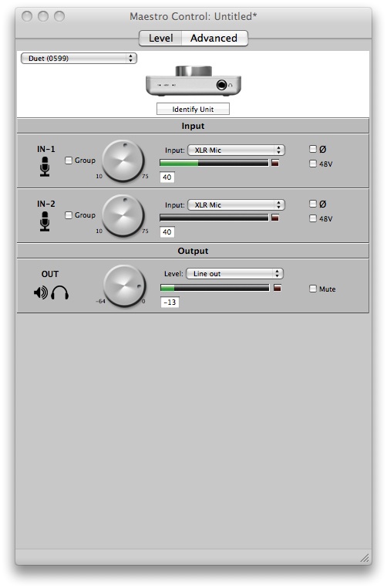Open IN-2 Input XLR Mic dropdown
The width and height of the screenshot is (387, 588).
click(236, 204)
